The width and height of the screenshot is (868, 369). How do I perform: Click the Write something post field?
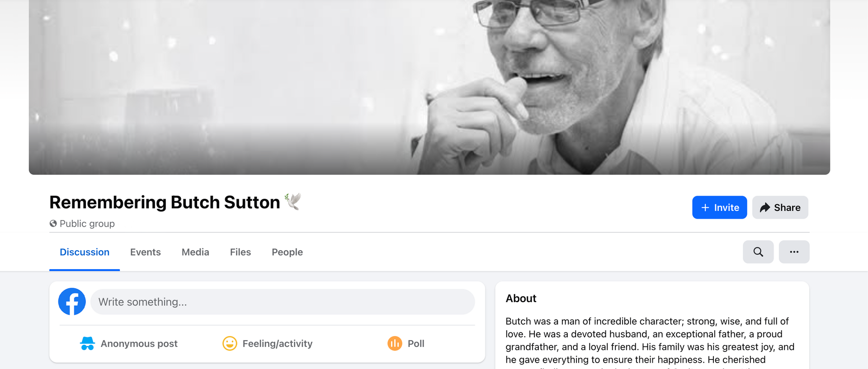click(283, 302)
